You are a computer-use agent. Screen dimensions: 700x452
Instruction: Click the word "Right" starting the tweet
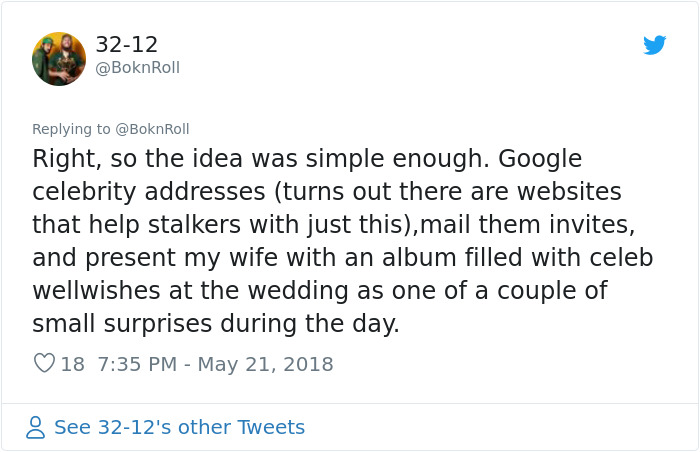61,159
